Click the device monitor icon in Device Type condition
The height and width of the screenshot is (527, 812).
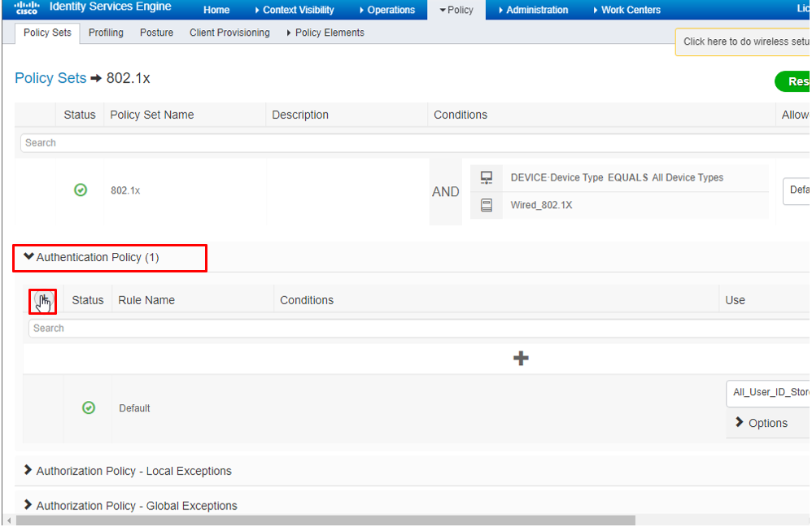(487, 177)
